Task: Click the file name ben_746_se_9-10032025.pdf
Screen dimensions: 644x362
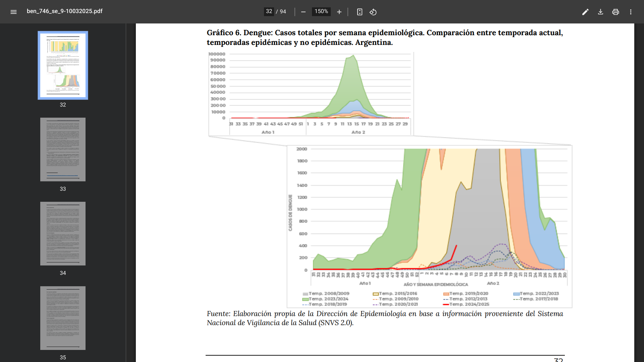Action: tap(64, 11)
